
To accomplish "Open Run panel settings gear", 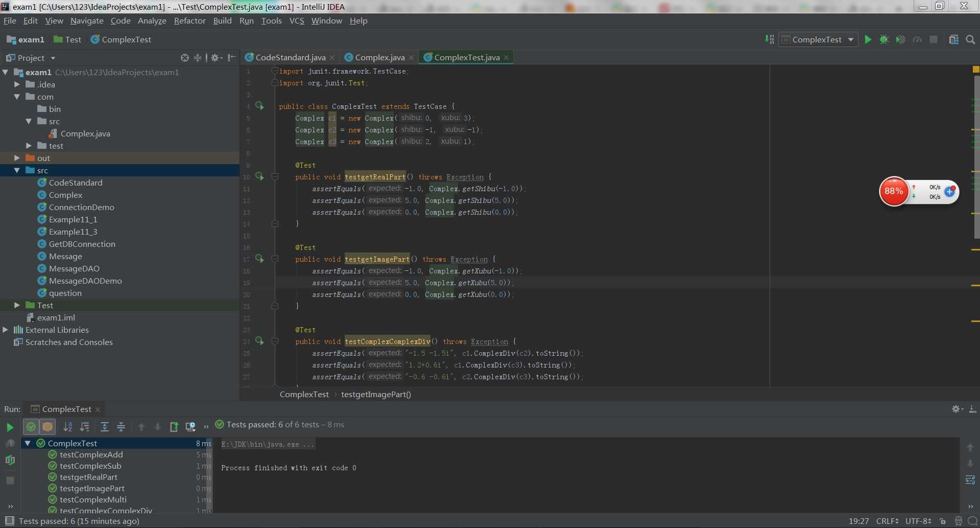I will pyautogui.click(x=957, y=409).
